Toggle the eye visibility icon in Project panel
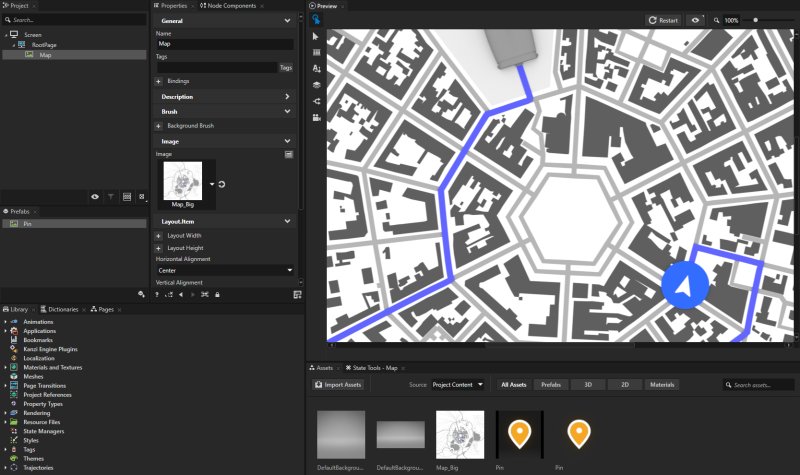Image resolution: width=800 pixels, height=475 pixels. tap(95, 197)
